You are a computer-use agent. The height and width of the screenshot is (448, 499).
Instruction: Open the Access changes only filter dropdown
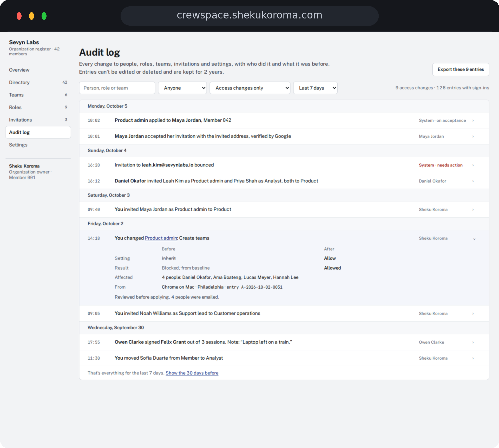250,88
